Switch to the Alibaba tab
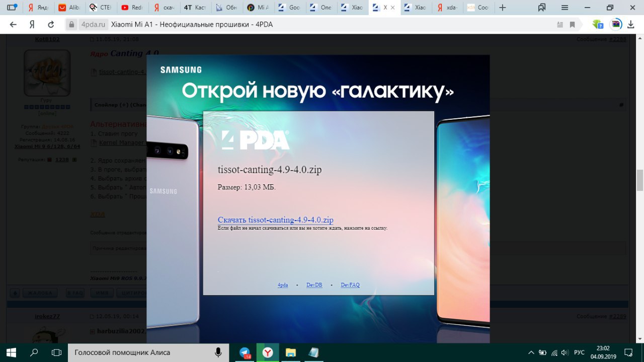Screen dimensions: 644x362 coord(69,8)
